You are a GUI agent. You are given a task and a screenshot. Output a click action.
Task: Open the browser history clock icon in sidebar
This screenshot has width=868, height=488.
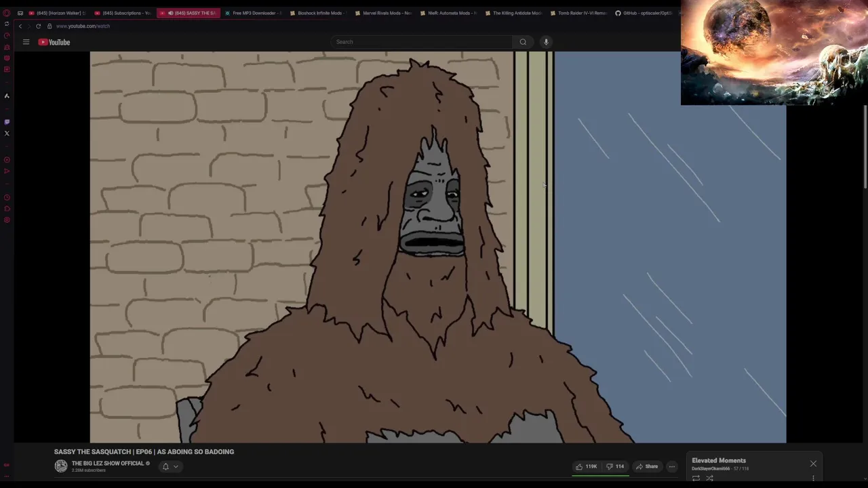click(7, 197)
